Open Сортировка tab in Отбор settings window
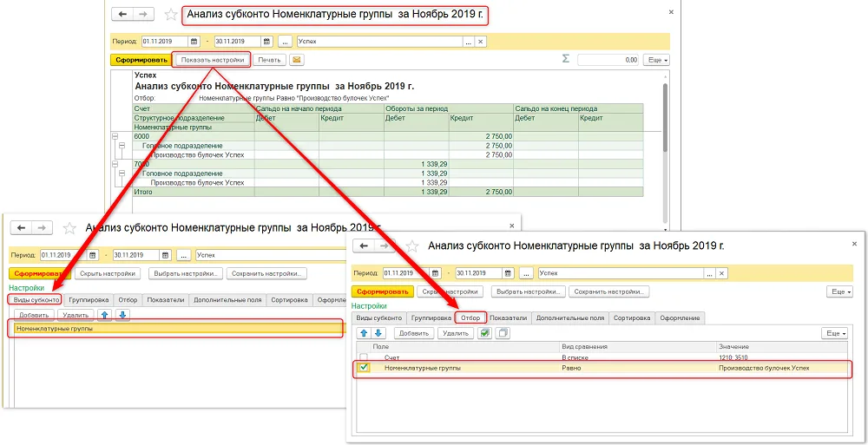 (631, 317)
